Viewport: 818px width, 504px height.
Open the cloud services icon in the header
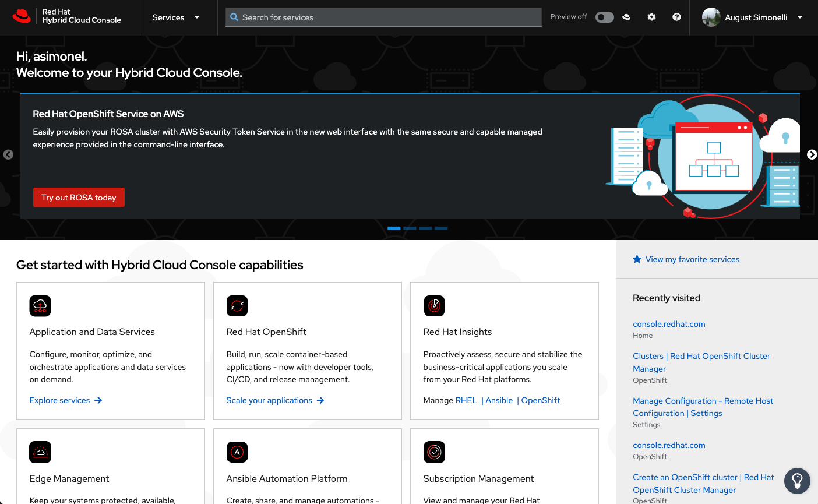click(x=626, y=17)
